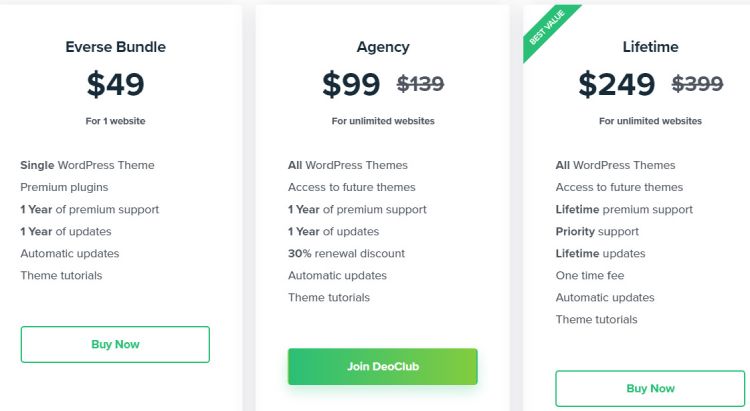Click 'Single WordPress Theme' feature text
This screenshot has height=411, width=750.
tap(87, 165)
